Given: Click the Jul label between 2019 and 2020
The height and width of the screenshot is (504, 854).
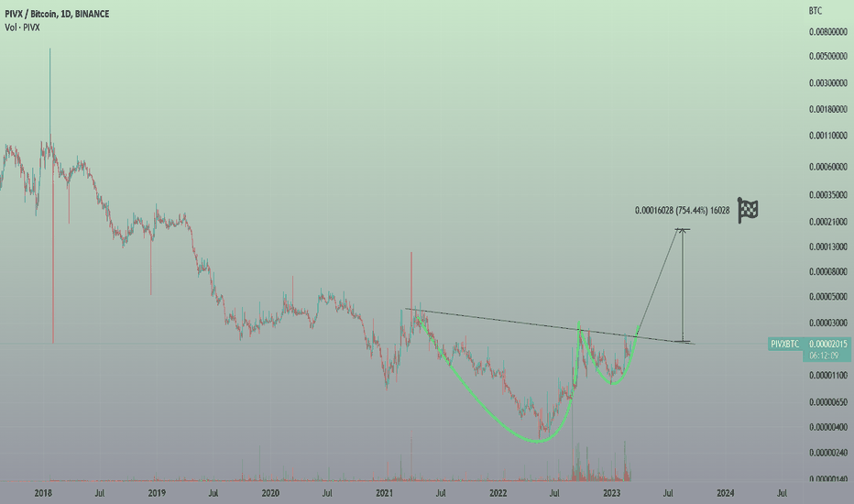Looking at the screenshot, I should click(x=213, y=493).
